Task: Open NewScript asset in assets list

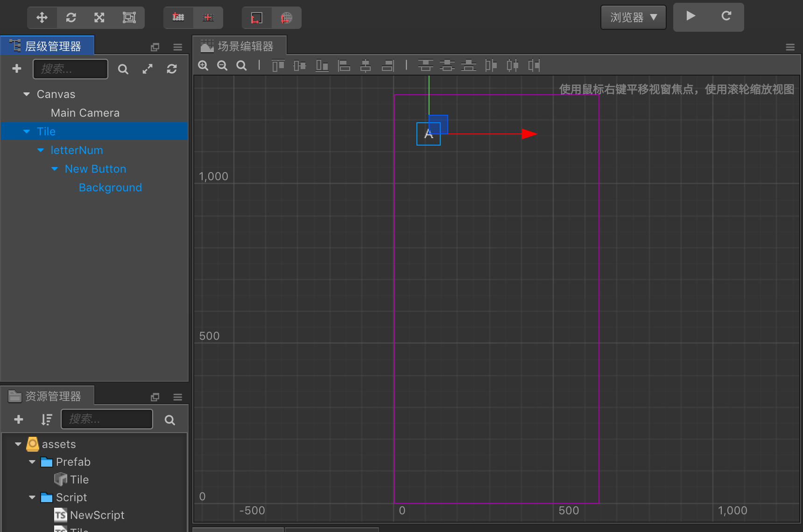Action: tap(97, 515)
